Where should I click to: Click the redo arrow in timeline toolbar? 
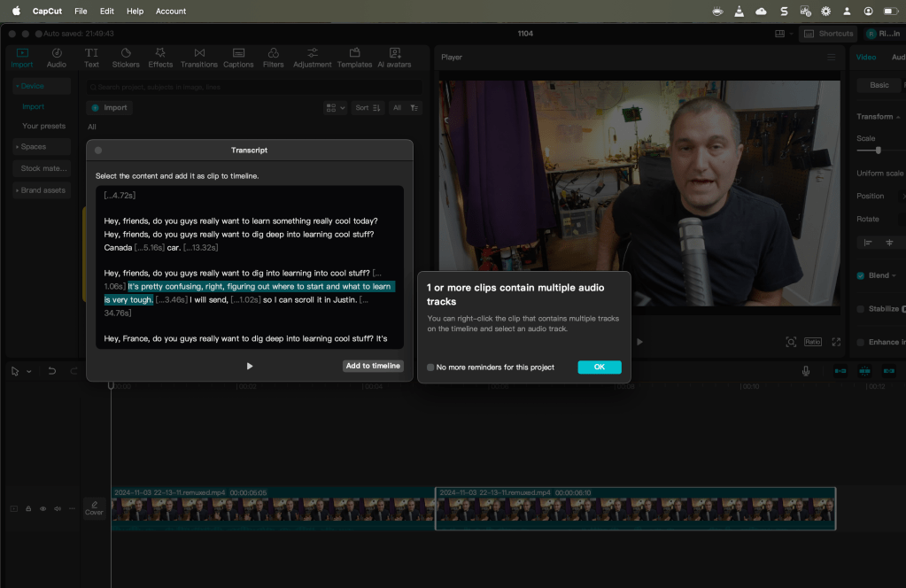(74, 371)
